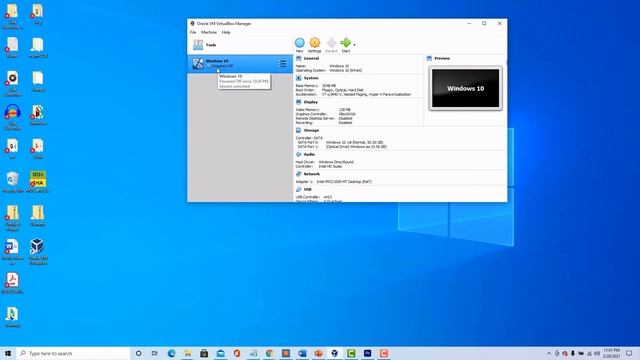Image resolution: width=640 pixels, height=360 pixels.
Task: Select Tools in the VirtualBox sidebar
Action: point(240,45)
